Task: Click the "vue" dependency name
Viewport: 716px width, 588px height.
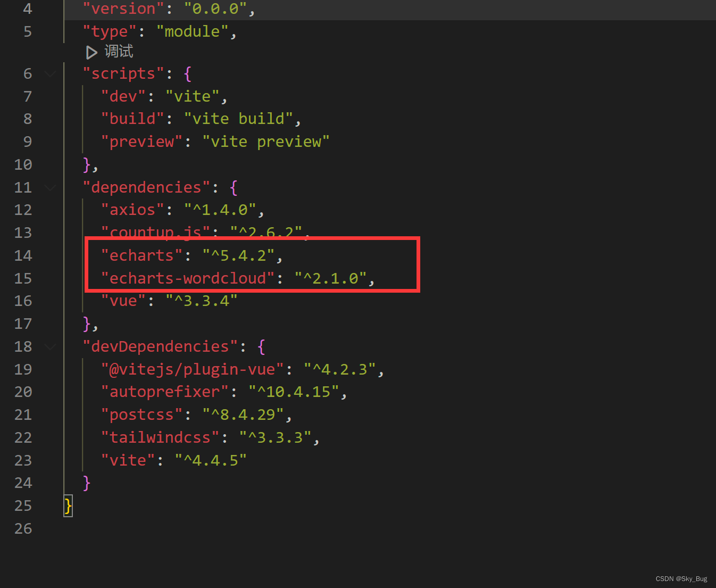Action: tap(123, 301)
